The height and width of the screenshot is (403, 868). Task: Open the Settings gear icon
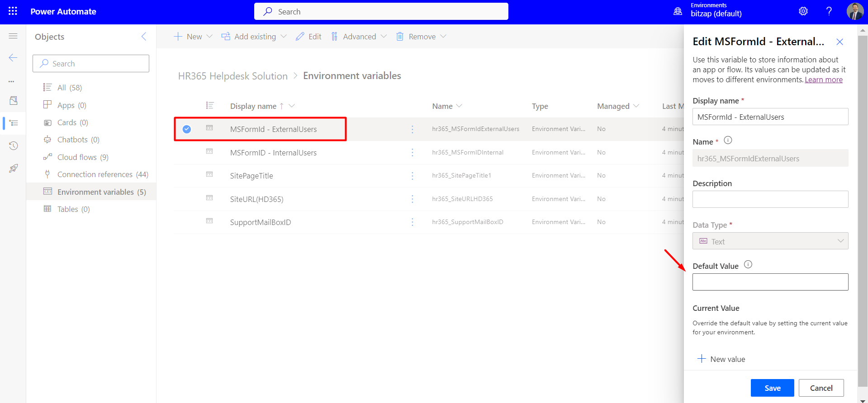[803, 11]
